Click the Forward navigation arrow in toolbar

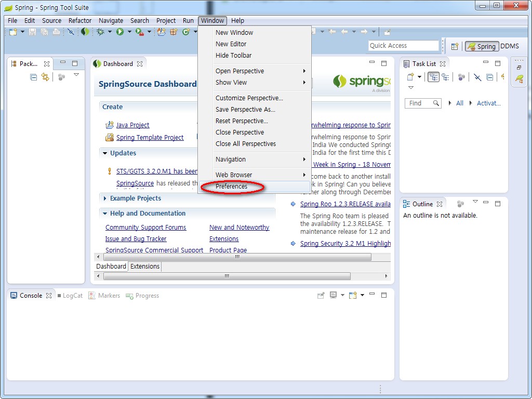[x=364, y=32]
